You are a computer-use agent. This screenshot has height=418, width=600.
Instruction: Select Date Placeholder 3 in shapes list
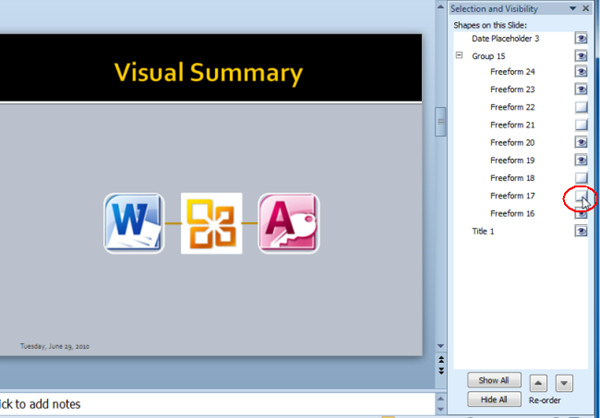coord(505,38)
